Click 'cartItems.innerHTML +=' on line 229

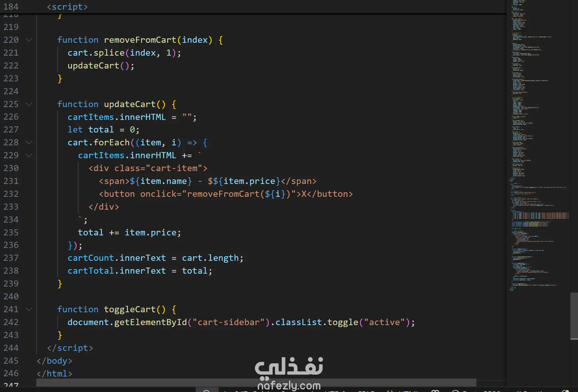[x=135, y=155]
